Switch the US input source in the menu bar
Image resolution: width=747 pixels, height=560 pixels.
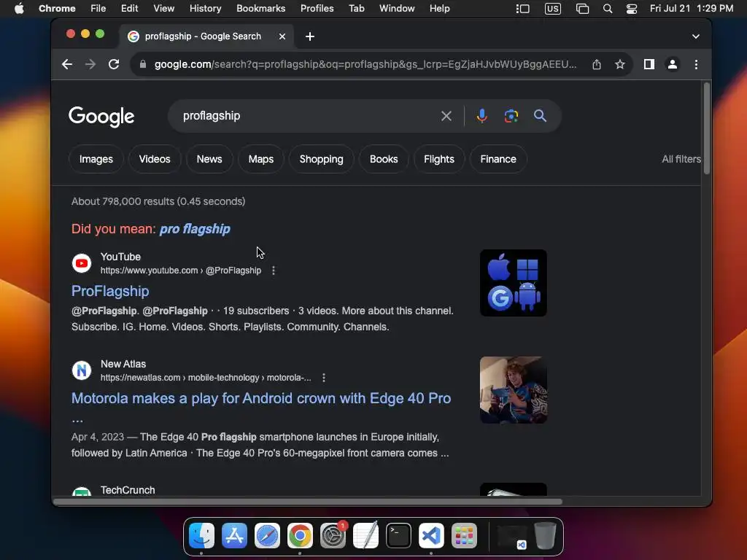tap(553, 9)
